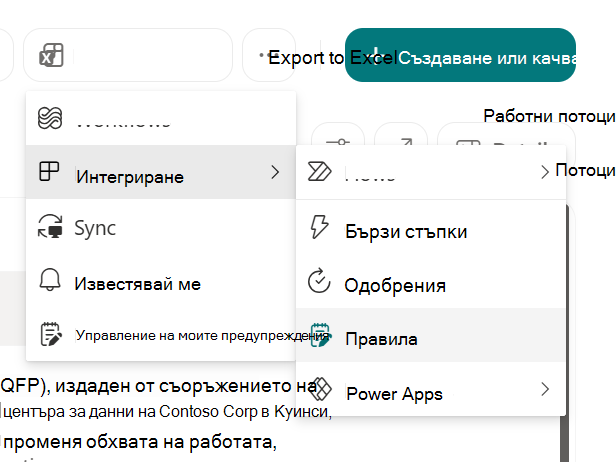This screenshot has width=616, height=462.
Task: Click the Правила rules icon
Action: pyautogui.click(x=321, y=335)
